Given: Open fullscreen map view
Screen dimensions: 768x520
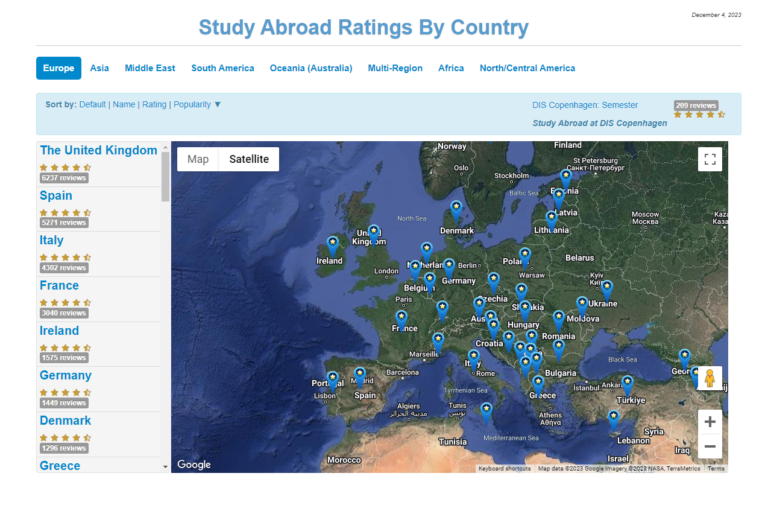Looking at the screenshot, I should coord(710,159).
